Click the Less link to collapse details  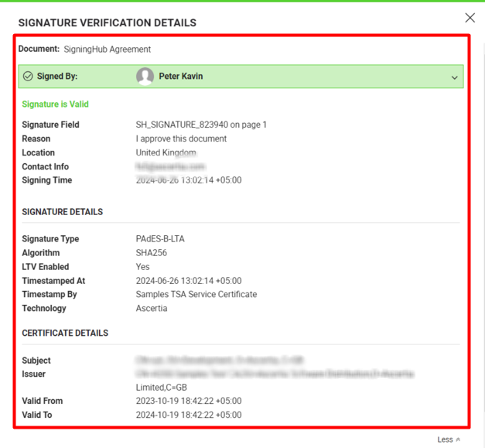tap(445, 439)
